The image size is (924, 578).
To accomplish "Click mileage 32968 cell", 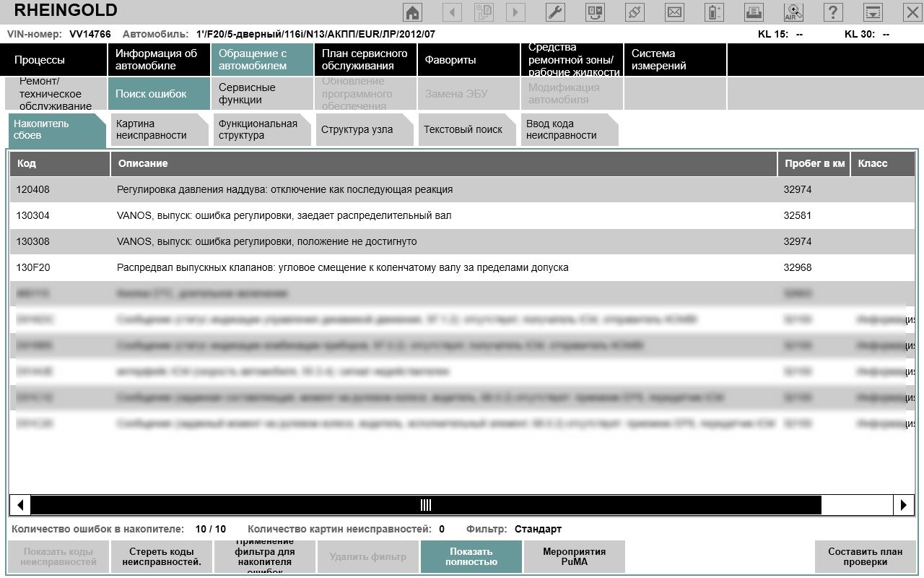I will pyautogui.click(x=798, y=267).
